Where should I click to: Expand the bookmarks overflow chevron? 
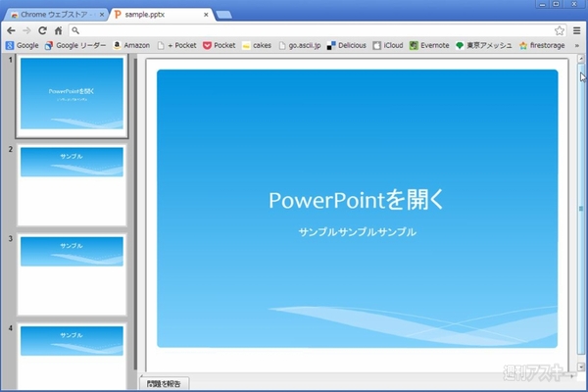pyautogui.click(x=576, y=45)
